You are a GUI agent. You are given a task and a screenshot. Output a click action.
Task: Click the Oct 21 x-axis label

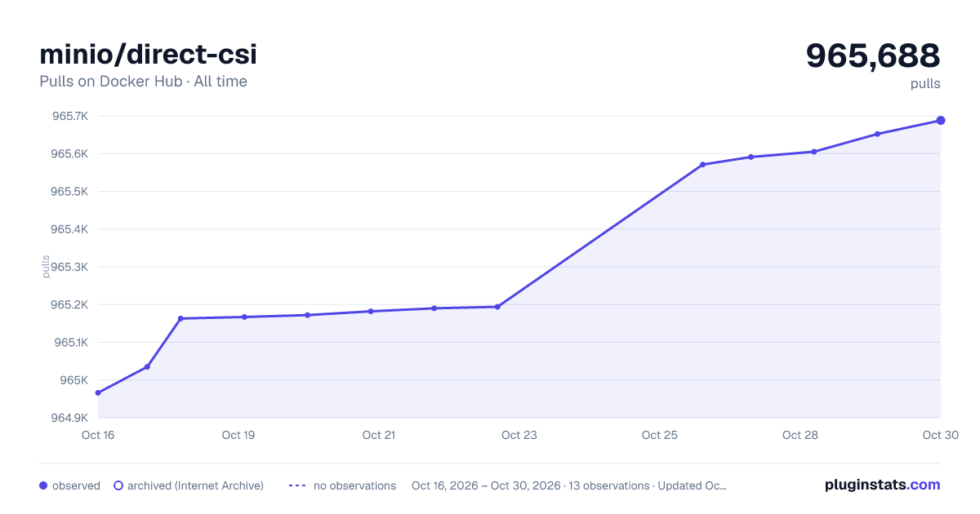(x=379, y=435)
